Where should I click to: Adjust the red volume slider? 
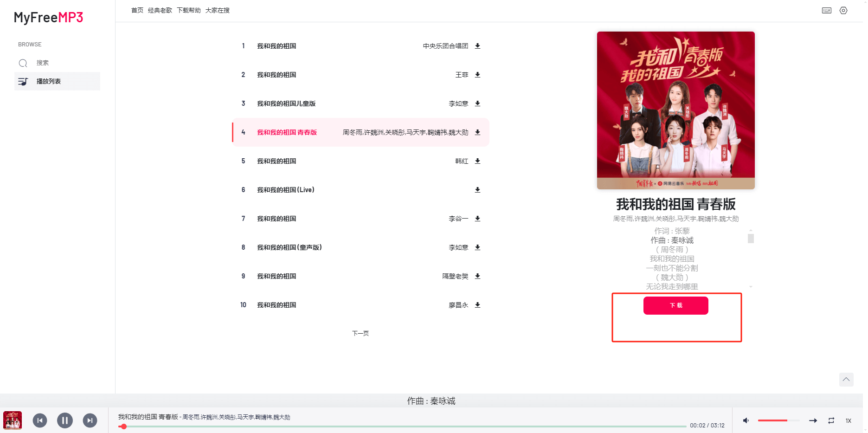pos(778,420)
